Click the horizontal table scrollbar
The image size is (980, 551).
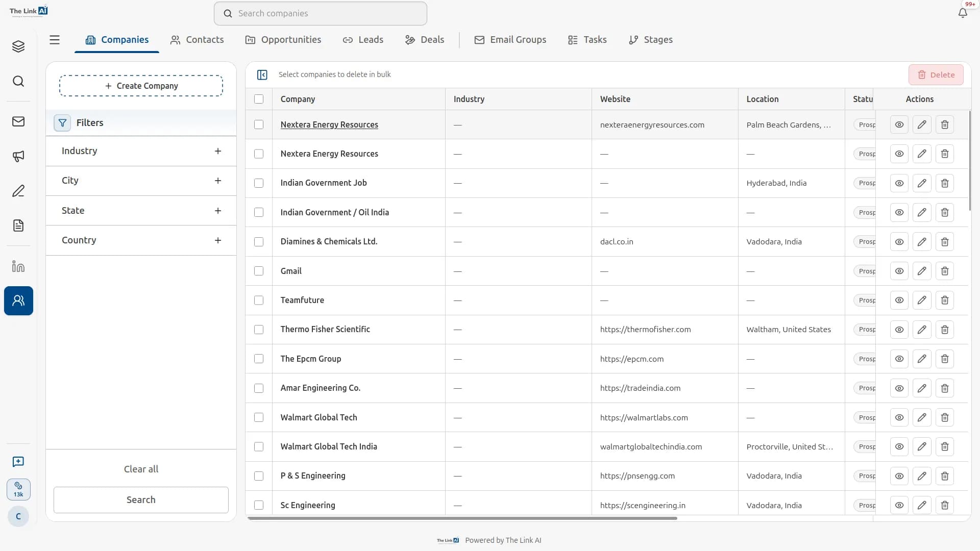pos(462,518)
